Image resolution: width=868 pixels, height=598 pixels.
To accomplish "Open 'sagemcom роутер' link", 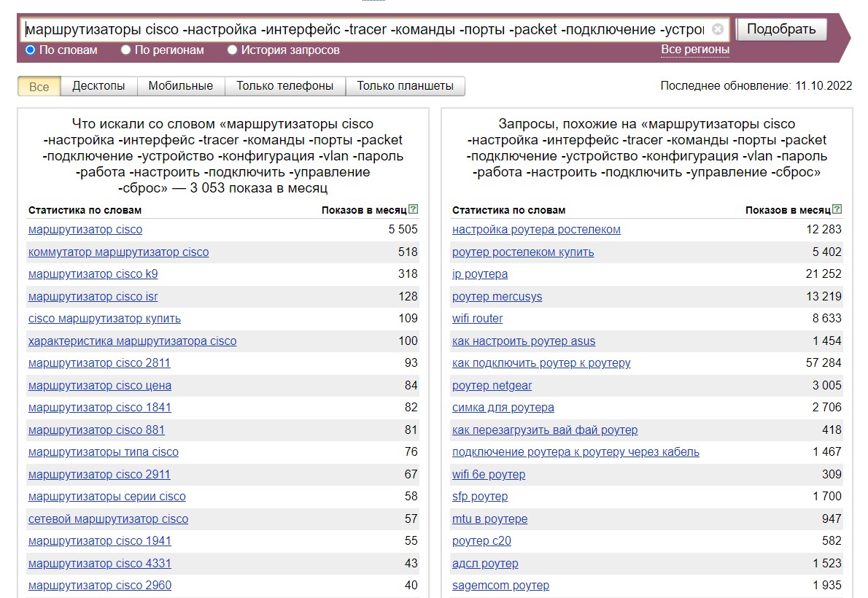I will (x=501, y=586).
